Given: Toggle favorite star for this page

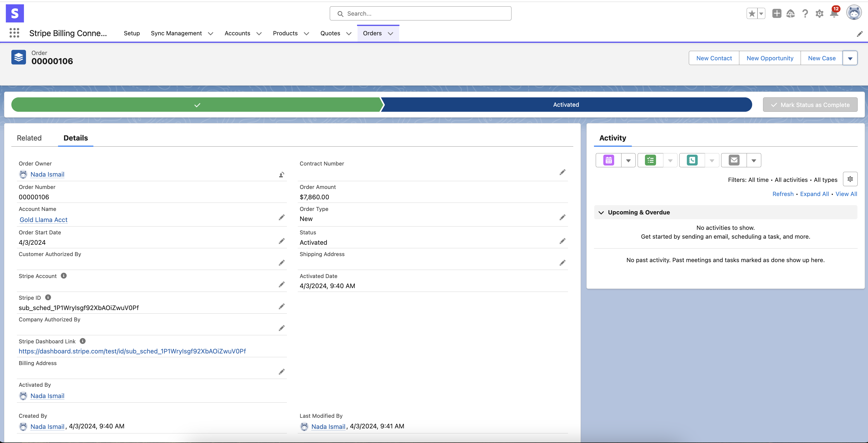Looking at the screenshot, I should point(752,13).
